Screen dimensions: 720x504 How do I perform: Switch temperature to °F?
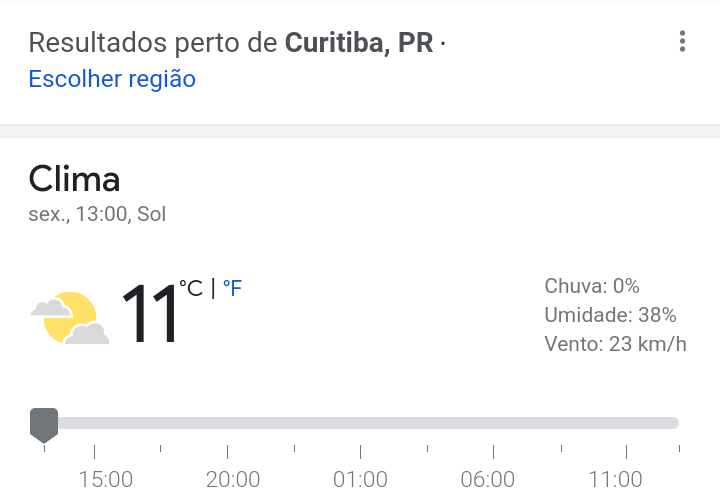[232, 288]
